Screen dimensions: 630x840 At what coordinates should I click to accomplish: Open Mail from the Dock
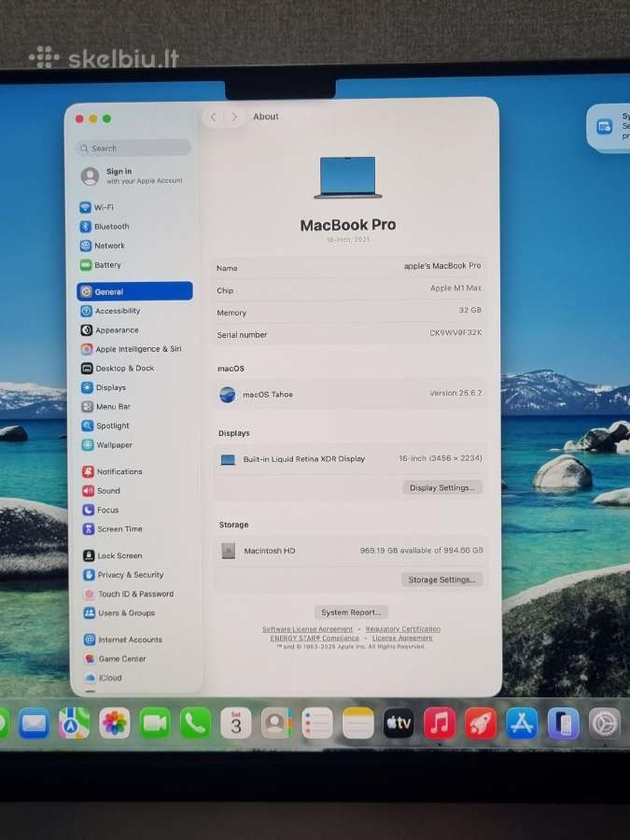coord(34,723)
